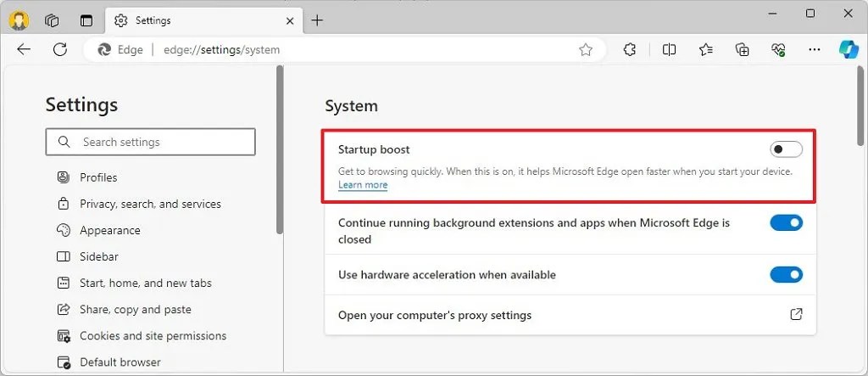Click the address bar URL edge://settings/system
The width and height of the screenshot is (868, 376).
(221, 50)
